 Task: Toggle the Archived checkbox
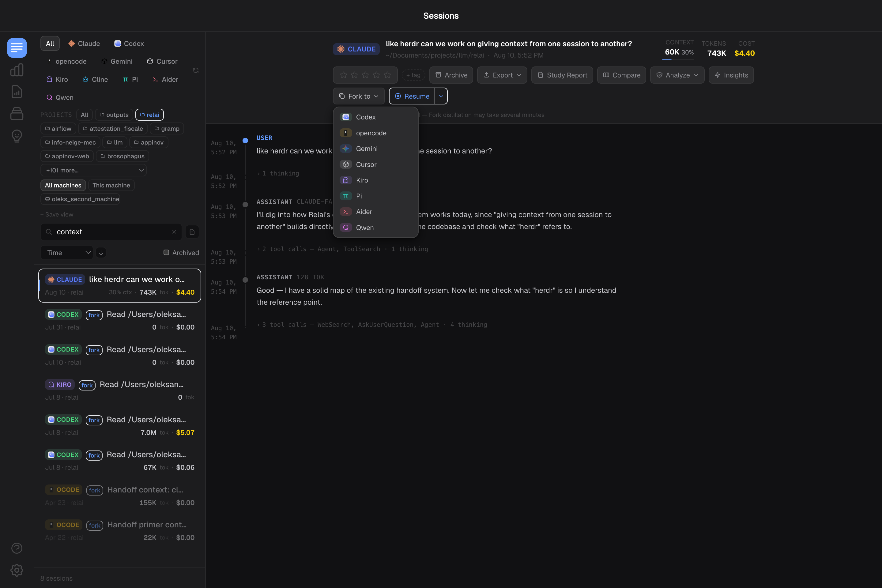coord(166,252)
